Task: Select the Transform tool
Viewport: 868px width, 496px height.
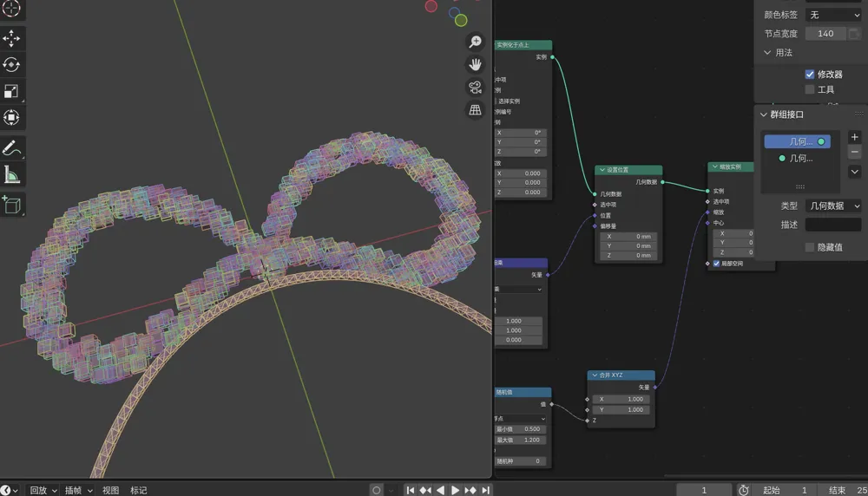Action: pos(11,118)
